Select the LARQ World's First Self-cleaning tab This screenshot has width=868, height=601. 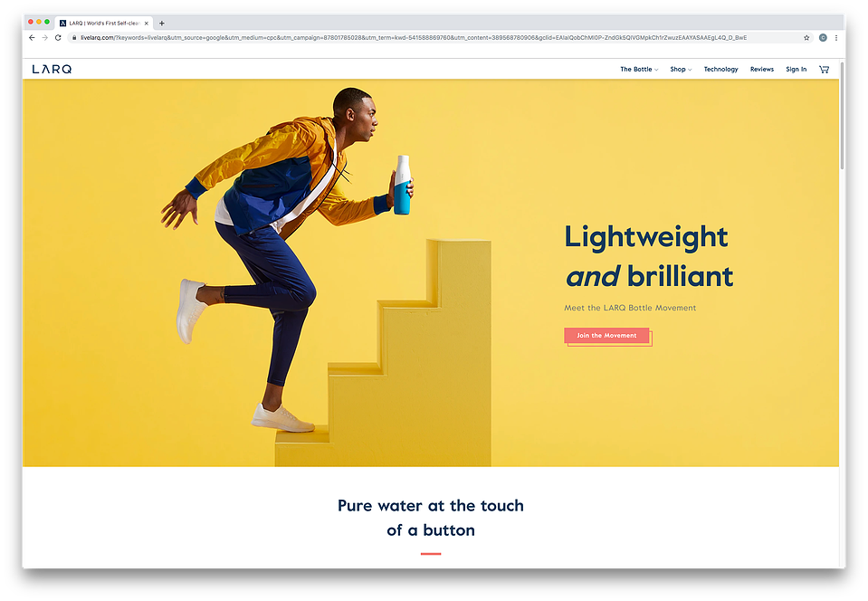[104, 24]
